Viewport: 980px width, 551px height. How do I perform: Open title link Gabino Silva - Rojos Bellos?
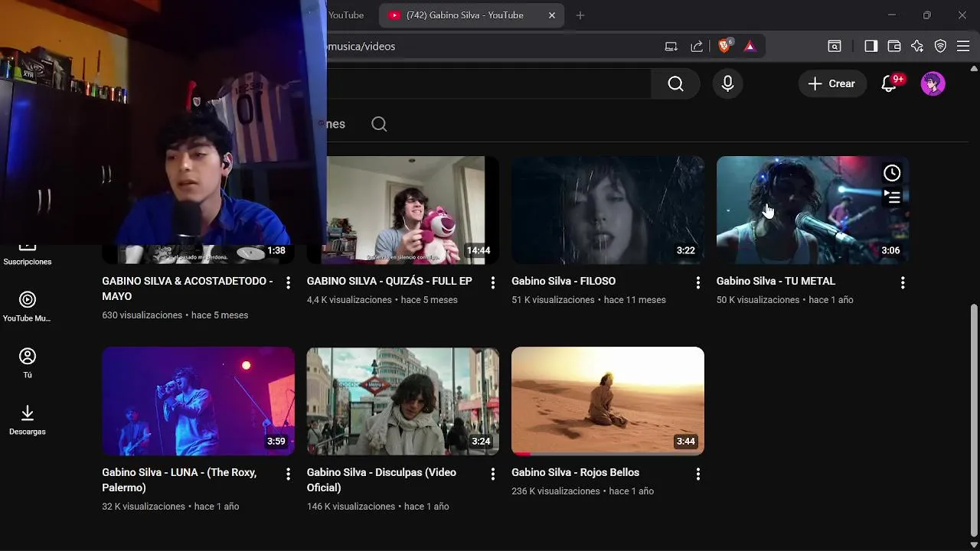(575, 472)
